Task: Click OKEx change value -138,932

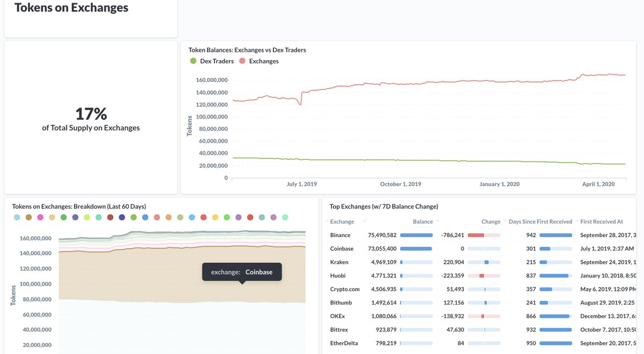Action: 452,316
